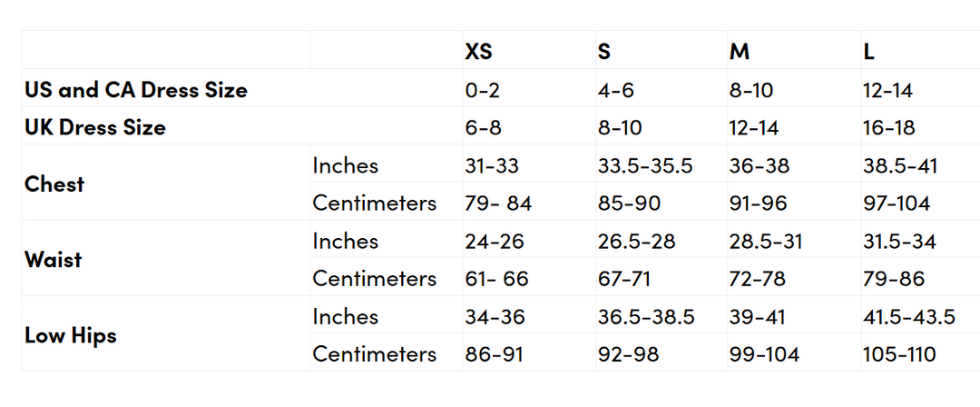Select low hips 41.5-43.5 inches cell
This screenshot has width=980, height=407.
908,316
